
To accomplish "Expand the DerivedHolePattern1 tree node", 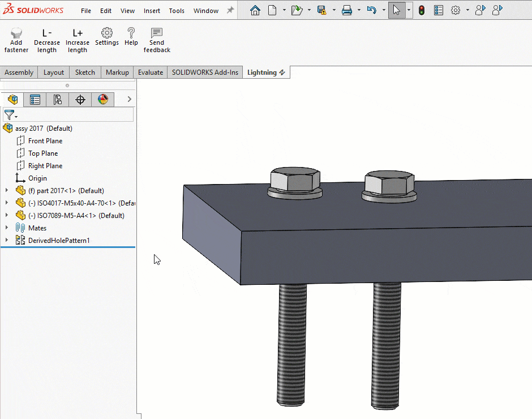I will coord(7,240).
